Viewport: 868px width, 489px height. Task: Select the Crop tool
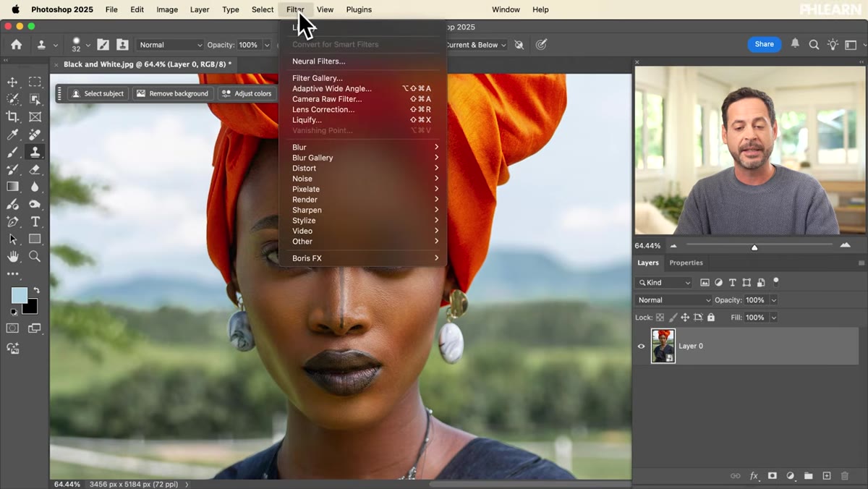12,116
